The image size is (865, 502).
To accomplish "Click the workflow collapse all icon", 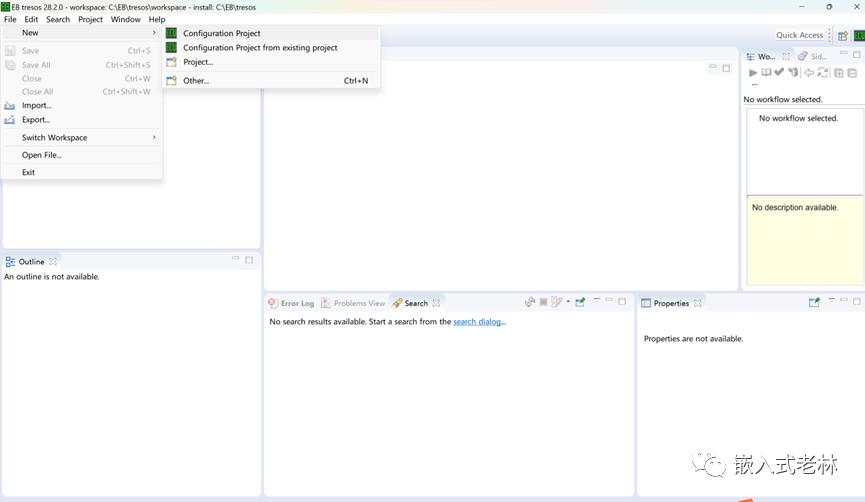I will point(852,73).
